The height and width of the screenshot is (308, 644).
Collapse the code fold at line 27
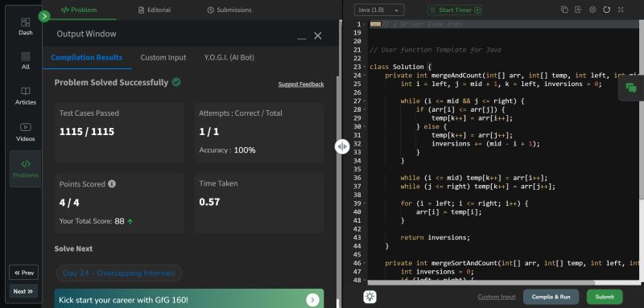click(x=365, y=101)
